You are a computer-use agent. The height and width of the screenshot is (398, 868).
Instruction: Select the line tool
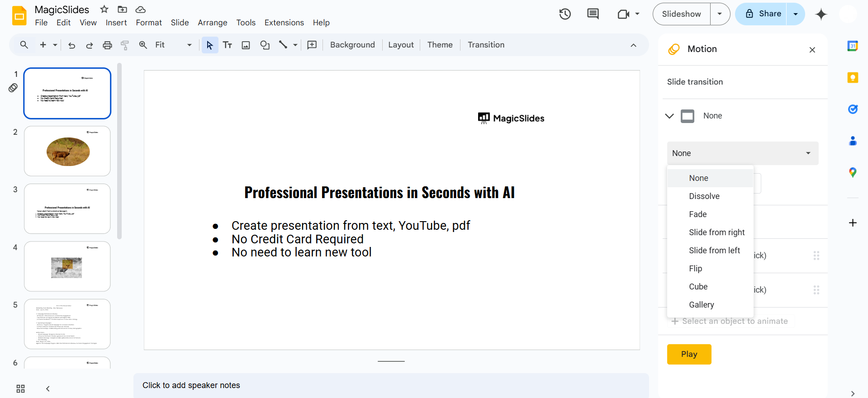(x=283, y=45)
